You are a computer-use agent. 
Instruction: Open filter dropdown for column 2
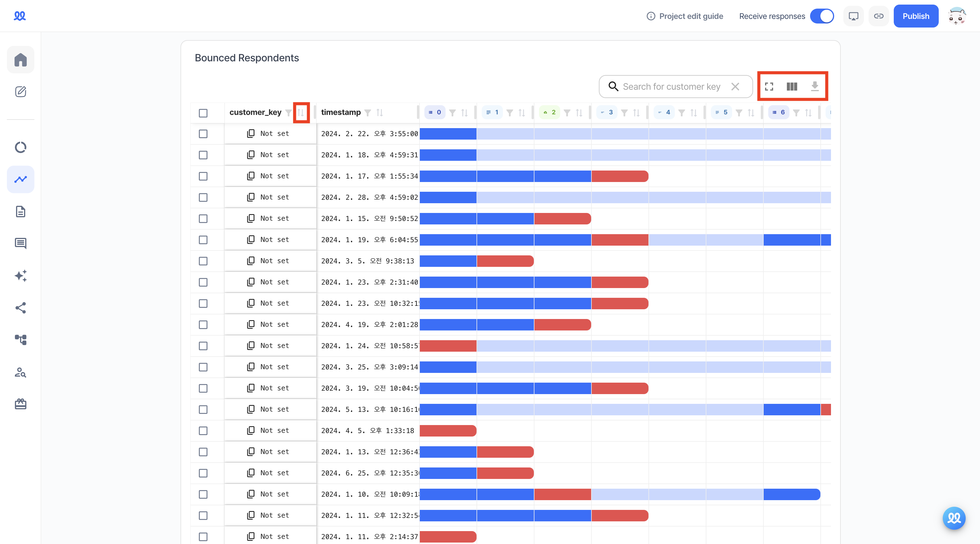point(567,113)
